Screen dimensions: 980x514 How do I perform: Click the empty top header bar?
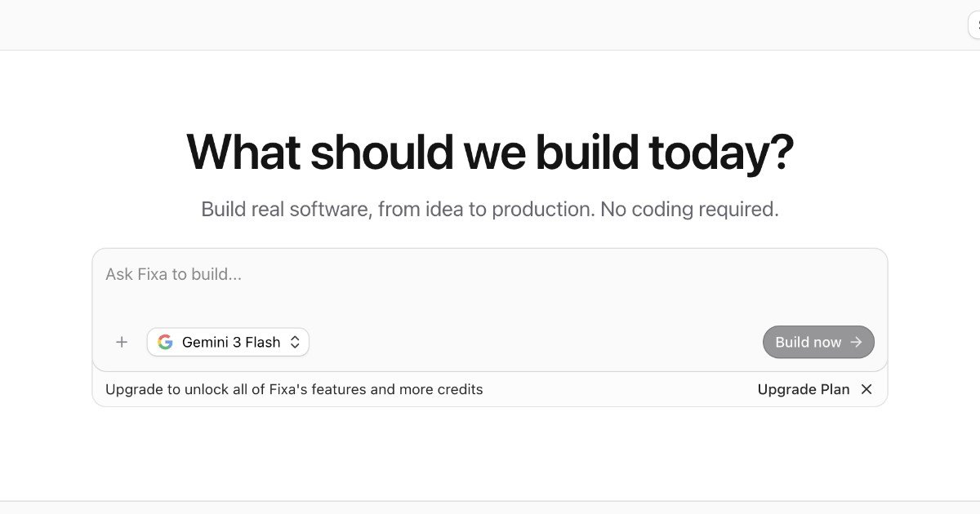[490, 24]
